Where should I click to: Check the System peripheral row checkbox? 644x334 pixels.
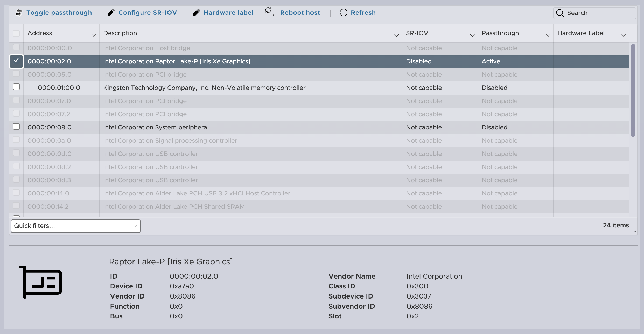pyautogui.click(x=16, y=127)
